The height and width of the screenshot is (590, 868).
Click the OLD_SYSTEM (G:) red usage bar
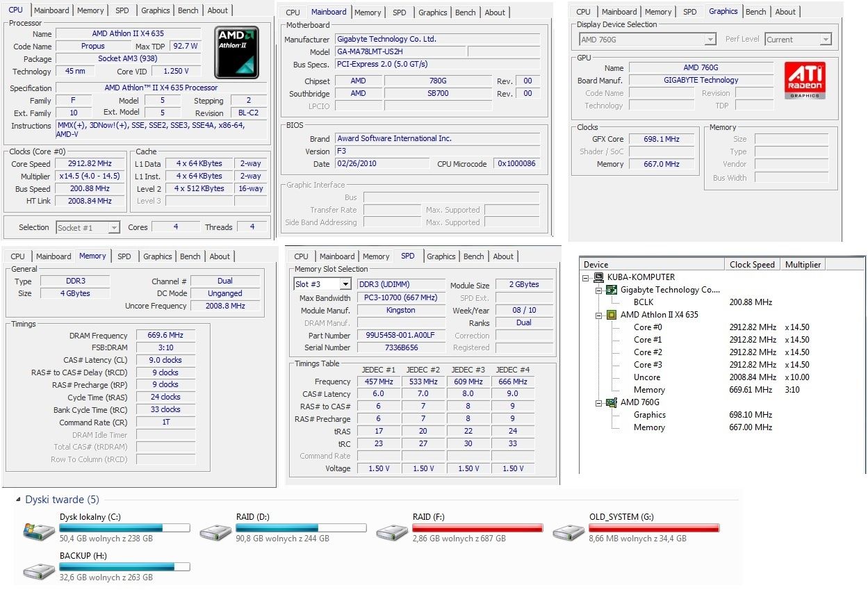click(654, 527)
